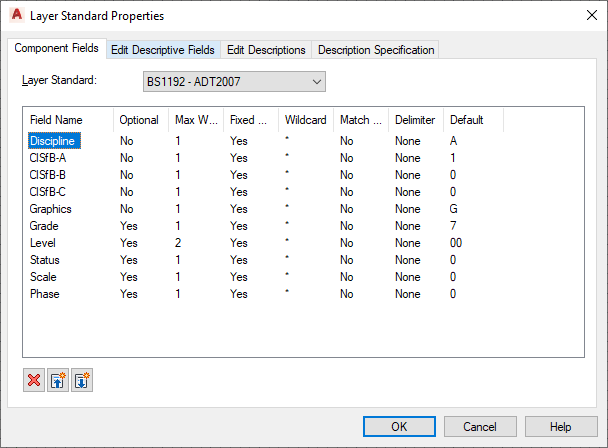Click the add field below icon
Screen dimensions: 608x448
(x=82, y=380)
